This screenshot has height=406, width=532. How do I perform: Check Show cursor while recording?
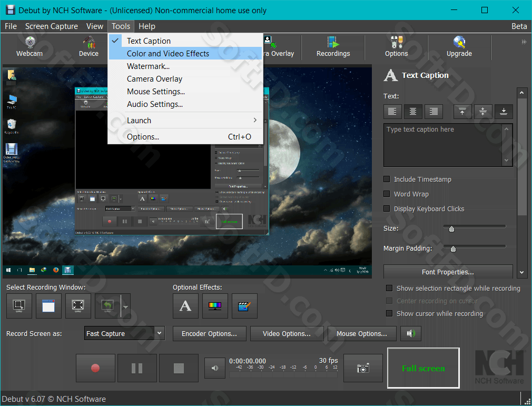tap(389, 313)
